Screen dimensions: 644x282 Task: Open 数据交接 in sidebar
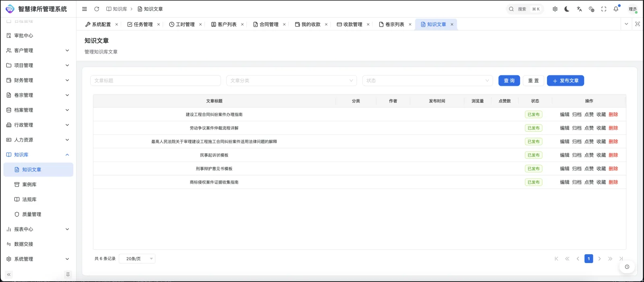pos(38,244)
